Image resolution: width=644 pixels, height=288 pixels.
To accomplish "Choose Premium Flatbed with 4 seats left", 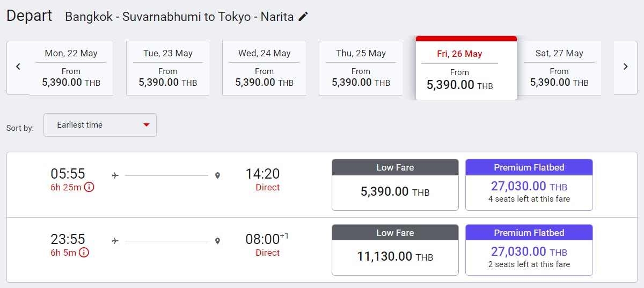I will (529, 185).
